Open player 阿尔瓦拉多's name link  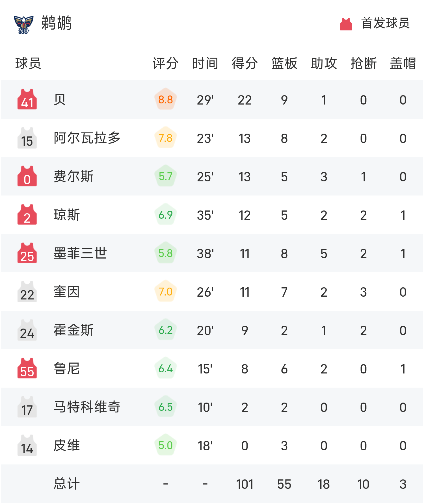click(87, 138)
